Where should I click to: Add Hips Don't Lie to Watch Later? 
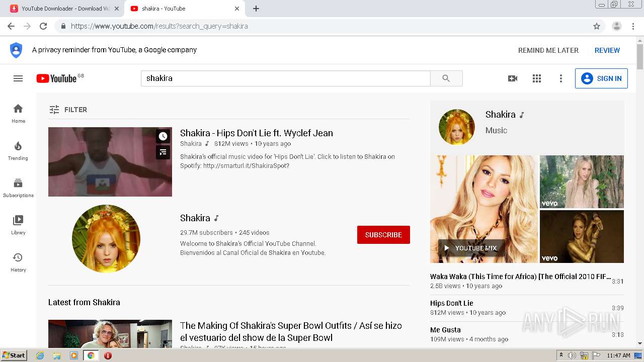(x=163, y=136)
